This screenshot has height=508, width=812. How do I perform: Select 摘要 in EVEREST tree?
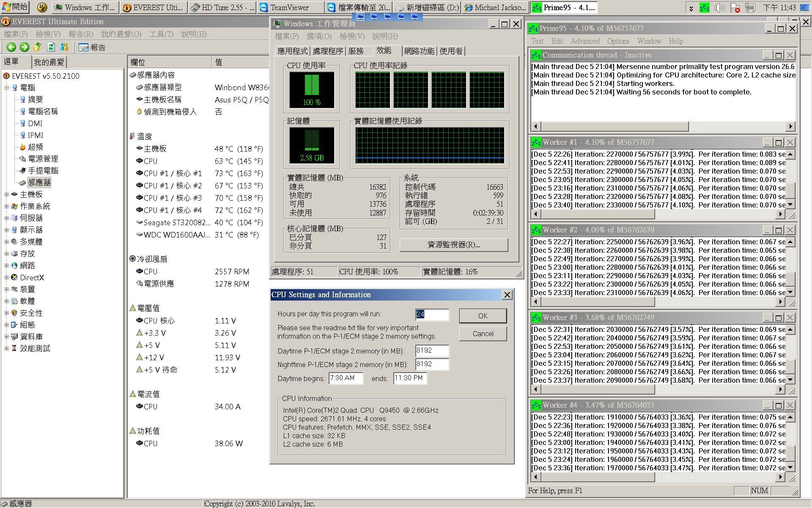click(36, 99)
